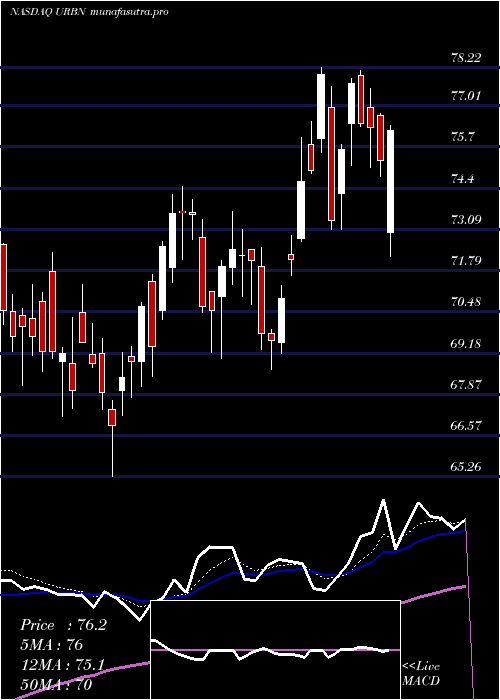Screen dimensions: 500x700
Task: Click inside the MACD inset chart panel
Action: pyautogui.click(x=275, y=650)
